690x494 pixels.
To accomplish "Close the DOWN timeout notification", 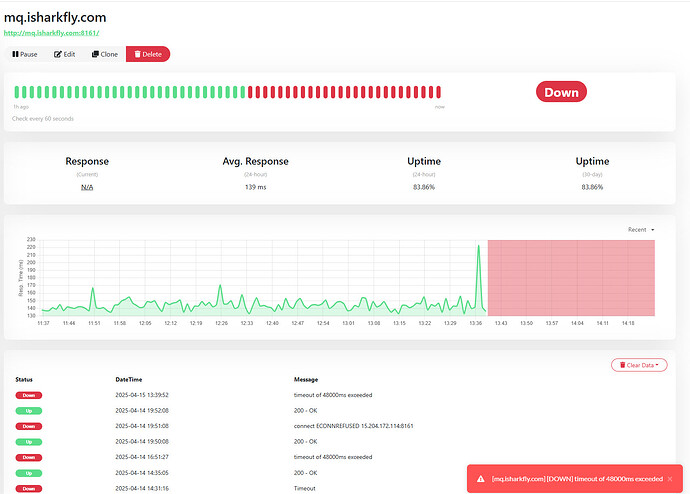I will click(670, 479).
